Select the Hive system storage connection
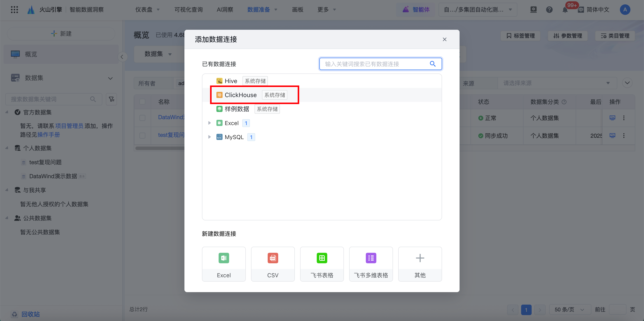Screen dimensions: 644x321 pyautogui.click(x=231, y=81)
